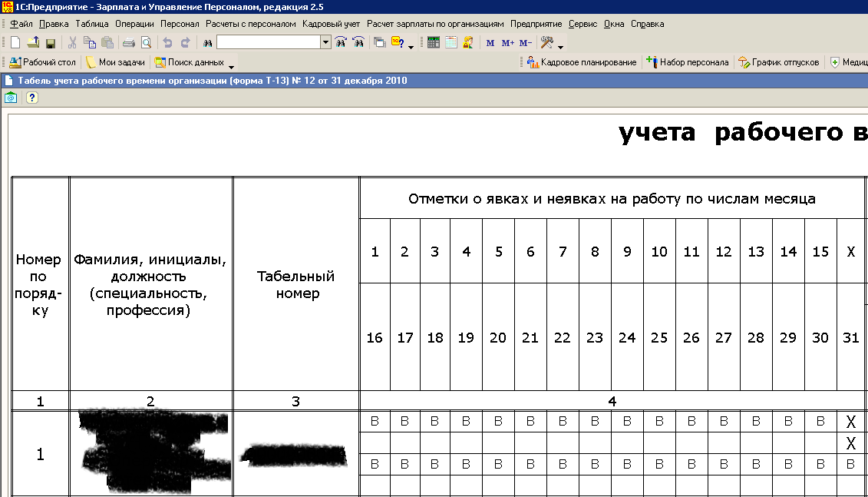Click the Copy icon in toolbar
This screenshot has height=497, width=868.
click(x=90, y=42)
